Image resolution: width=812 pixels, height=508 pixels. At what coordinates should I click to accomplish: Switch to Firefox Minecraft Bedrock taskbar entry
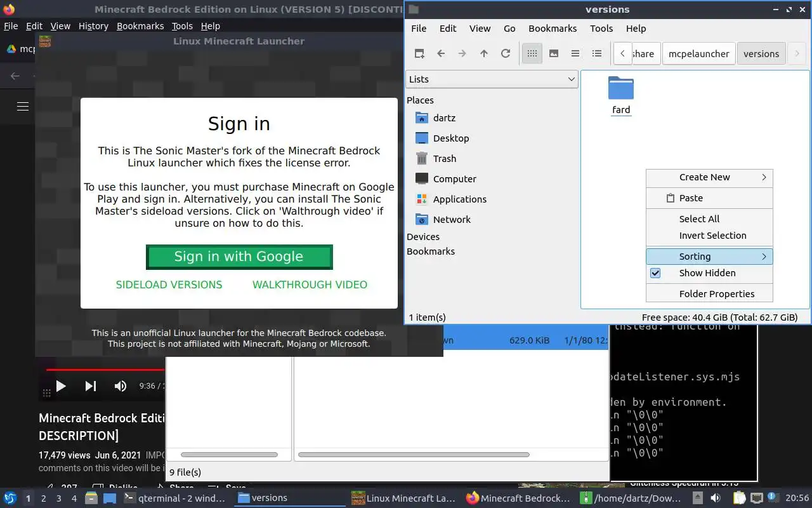pyautogui.click(x=518, y=498)
